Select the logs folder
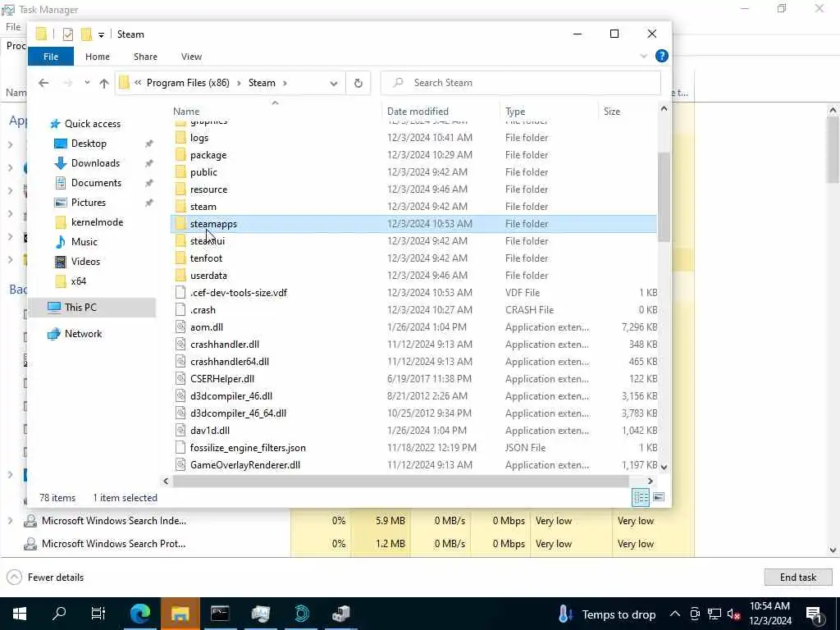The image size is (840, 630). (413, 138)
